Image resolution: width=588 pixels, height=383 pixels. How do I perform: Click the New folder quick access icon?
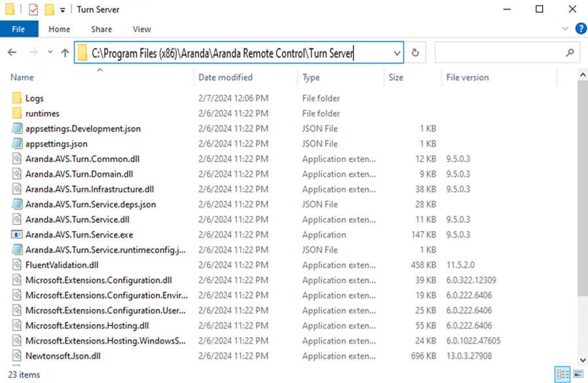[x=49, y=9]
